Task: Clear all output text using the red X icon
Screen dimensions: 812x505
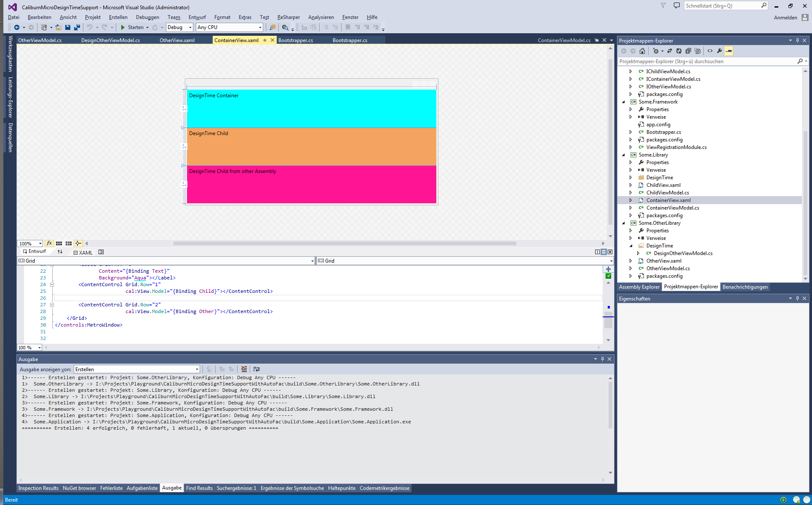Action: pos(244,369)
